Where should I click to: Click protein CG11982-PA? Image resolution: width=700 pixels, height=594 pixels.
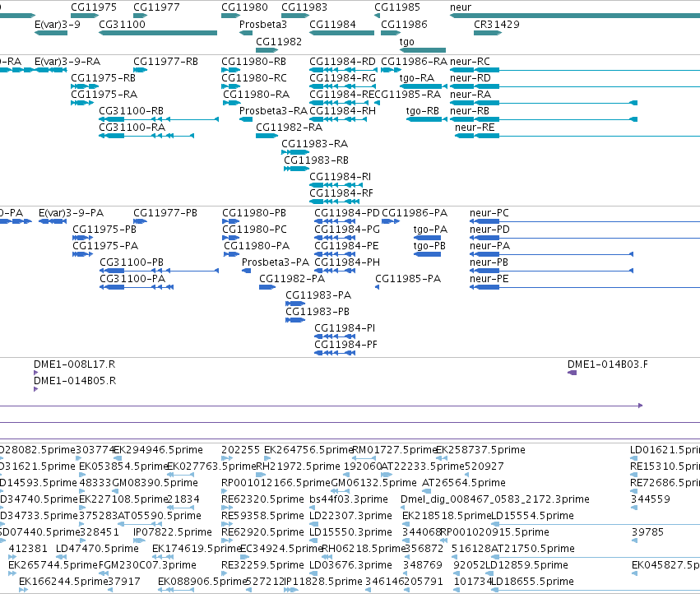tap(292, 279)
